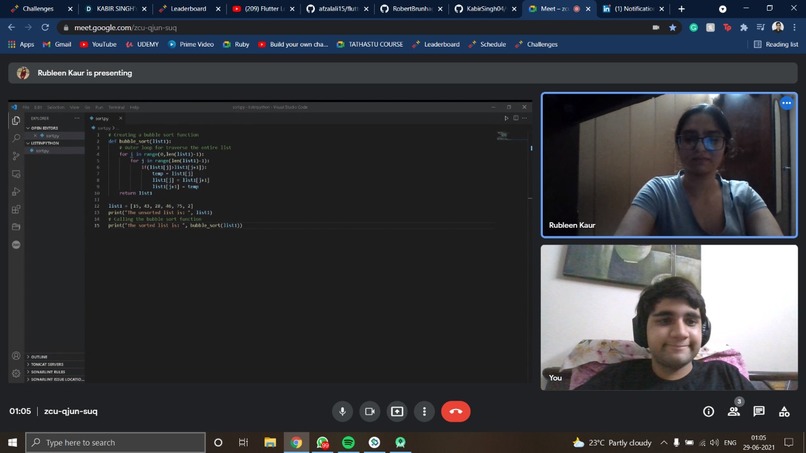Open the Apps bookmark shortcut
The width and height of the screenshot is (806, 453).
pyautogui.click(x=21, y=44)
